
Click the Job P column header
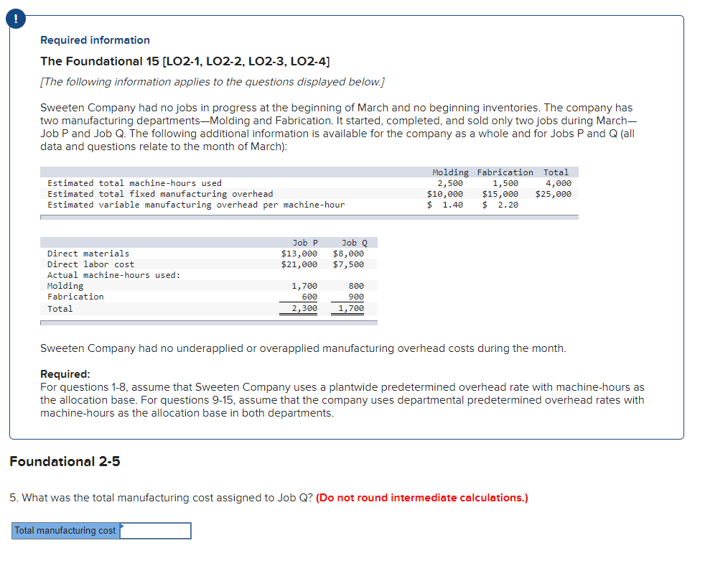click(305, 242)
